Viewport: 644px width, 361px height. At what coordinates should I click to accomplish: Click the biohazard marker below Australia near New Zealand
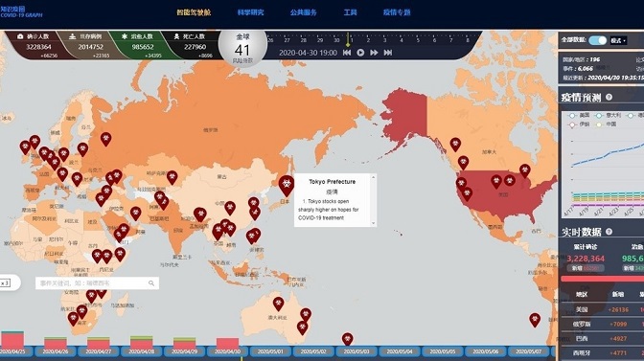coord(348,339)
